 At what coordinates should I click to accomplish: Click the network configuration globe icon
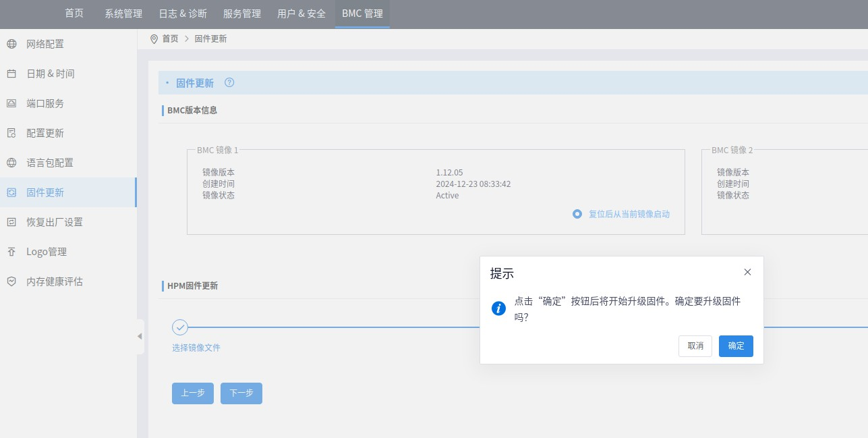[11, 44]
